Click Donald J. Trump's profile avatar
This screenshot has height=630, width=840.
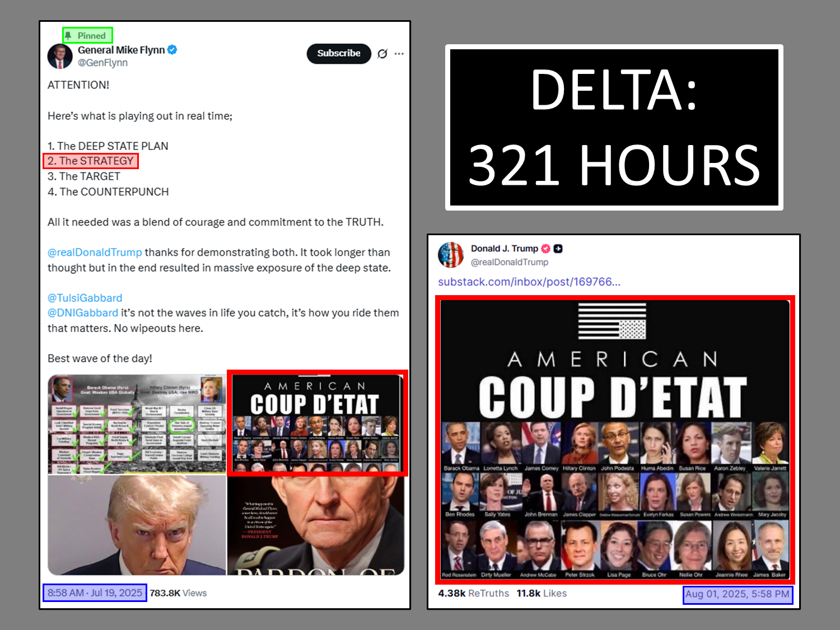pos(451,255)
